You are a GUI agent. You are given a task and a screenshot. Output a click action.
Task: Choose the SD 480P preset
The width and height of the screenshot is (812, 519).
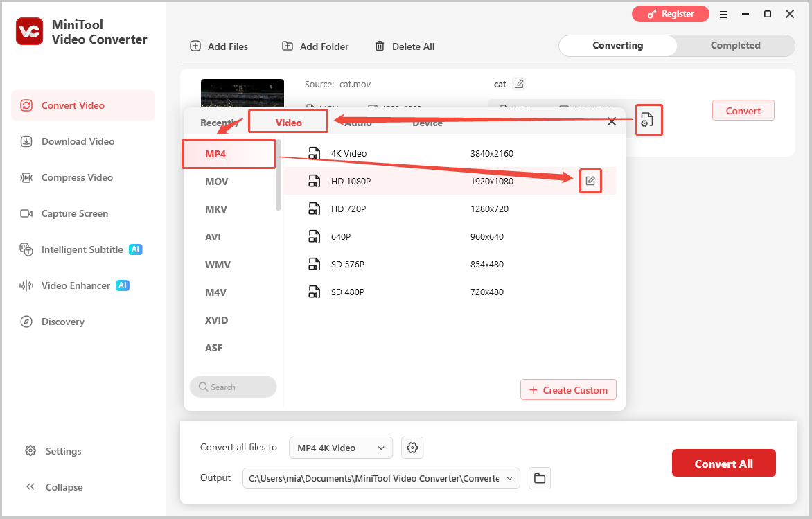tap(450, 292)
